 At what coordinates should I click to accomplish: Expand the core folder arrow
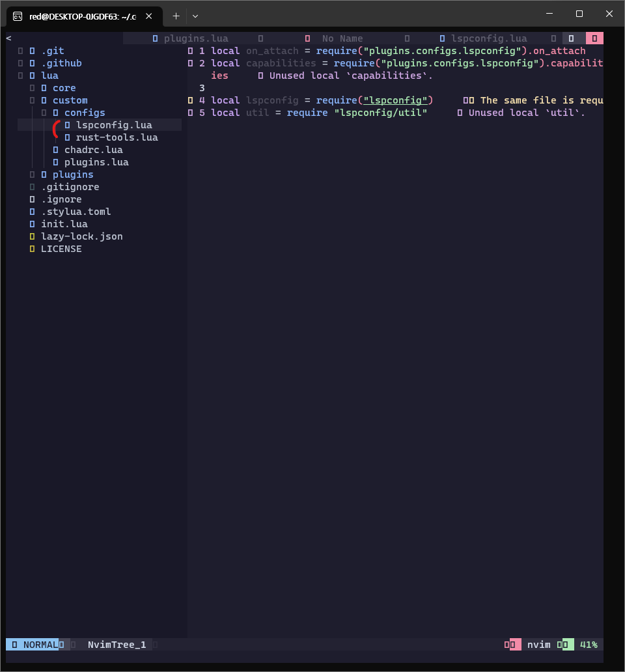[x=32, y=89]
